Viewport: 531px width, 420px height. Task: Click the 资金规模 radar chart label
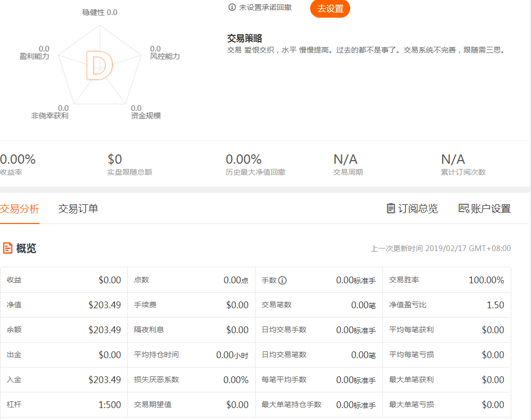tap(145, 115)
